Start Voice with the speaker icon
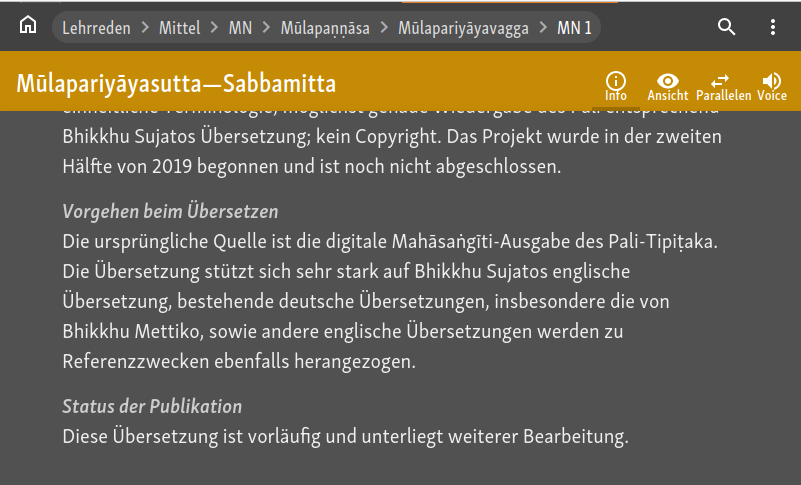 [771, 86]
